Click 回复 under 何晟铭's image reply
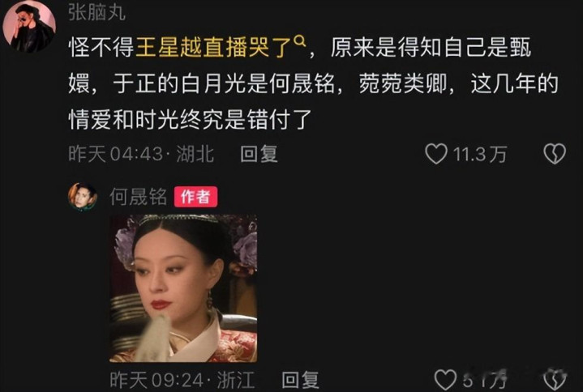 click(x=300, y=380)
